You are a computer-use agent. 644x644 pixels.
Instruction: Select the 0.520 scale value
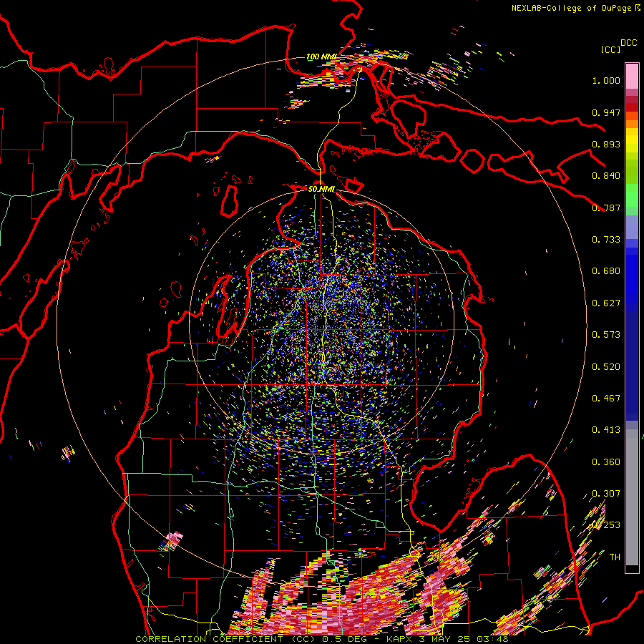pos(606,367)
